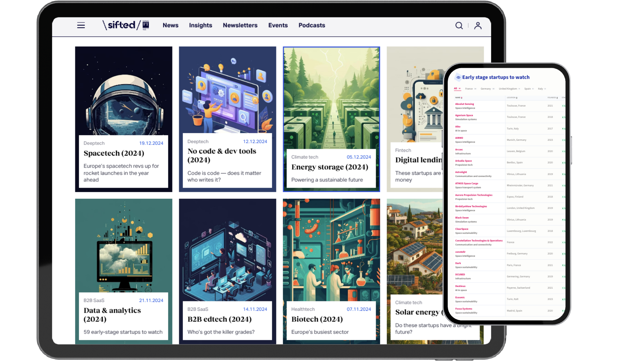Screen dimensions: 644x362
Task: Open the search icon
Action: (459, 25)
